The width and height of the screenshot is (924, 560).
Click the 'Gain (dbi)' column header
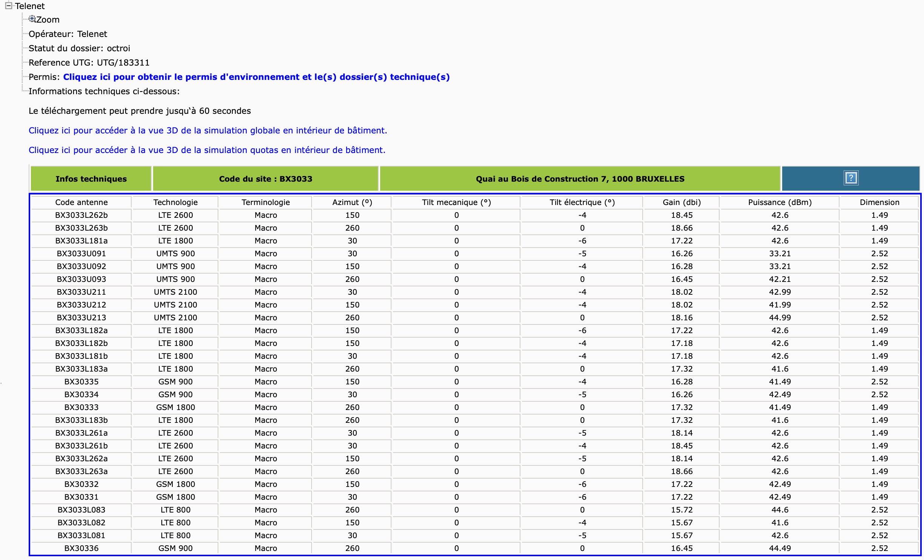pos(681,202)
